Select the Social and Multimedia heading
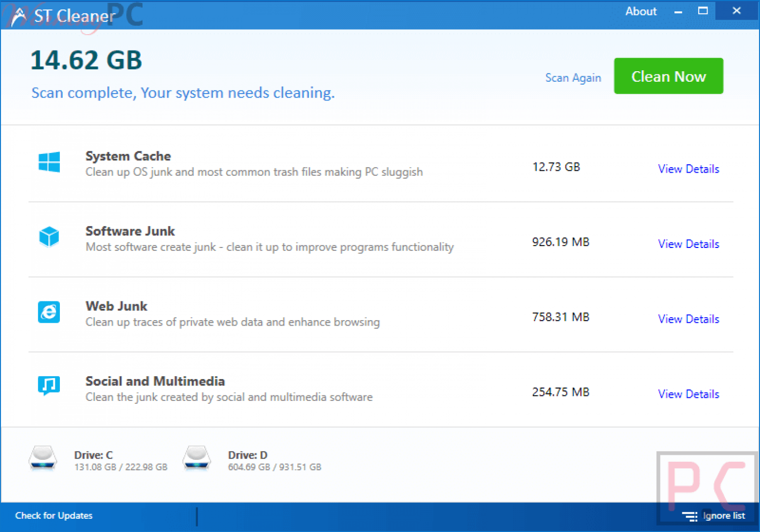This screenshot has width=760, height=532. [155, 381]
